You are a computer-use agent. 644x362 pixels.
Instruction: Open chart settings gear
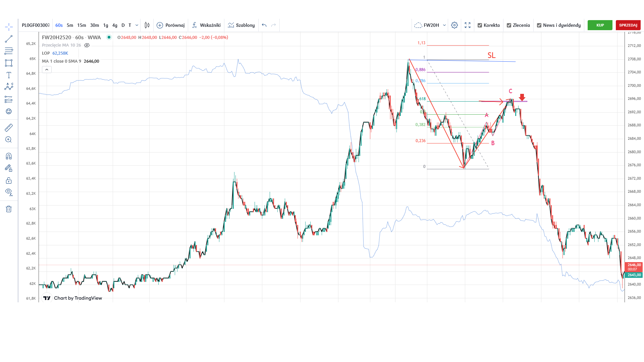click(x=454, y=25)
